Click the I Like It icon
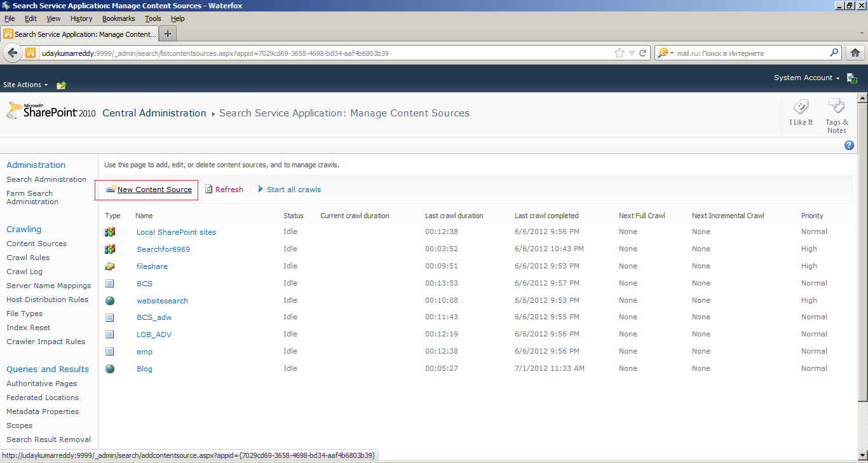Image resolution: width=868 pixels, height=463 pixels. (801, 106)
